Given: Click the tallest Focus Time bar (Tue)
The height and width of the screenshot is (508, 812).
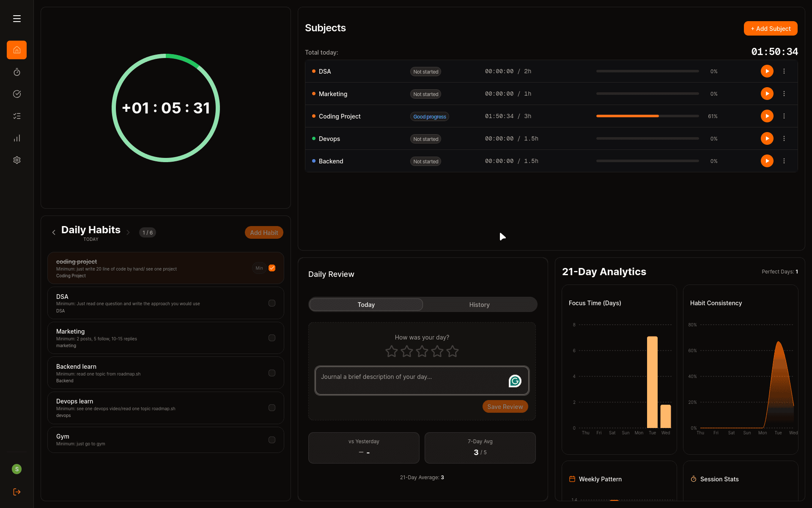Looking at the screenshot, I should 652,382.
